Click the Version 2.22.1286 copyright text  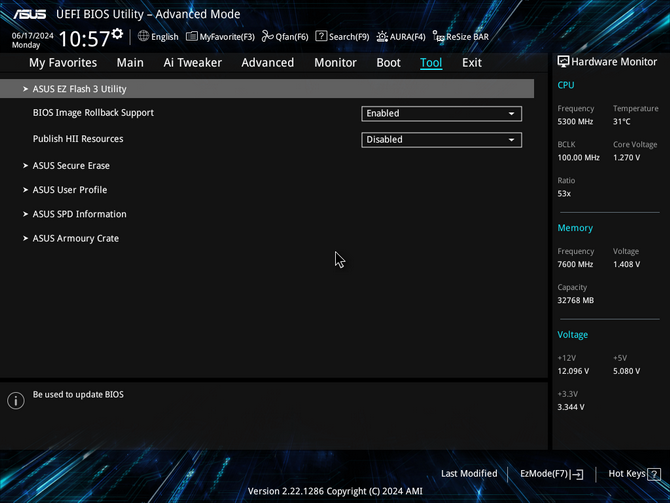coord(335,491)
